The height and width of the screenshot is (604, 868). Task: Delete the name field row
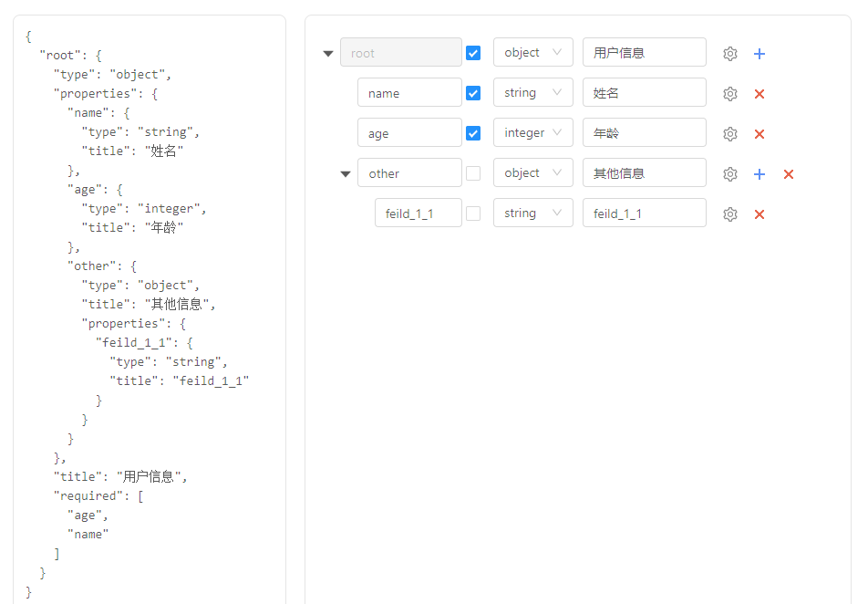pos(759,94)
